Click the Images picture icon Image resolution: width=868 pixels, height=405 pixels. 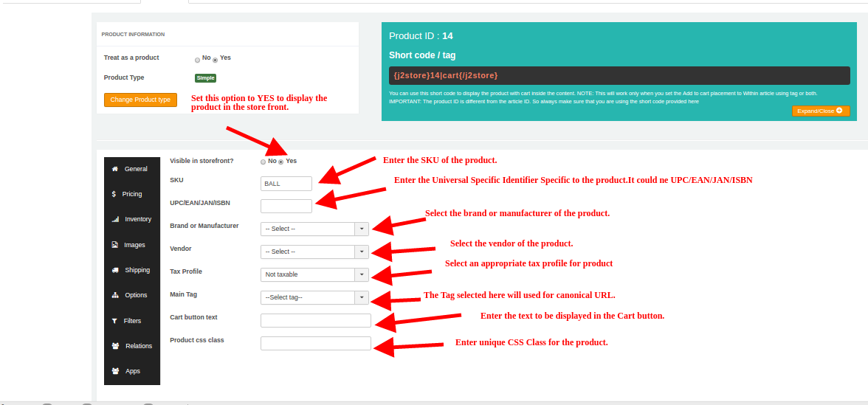pos(115,245)
